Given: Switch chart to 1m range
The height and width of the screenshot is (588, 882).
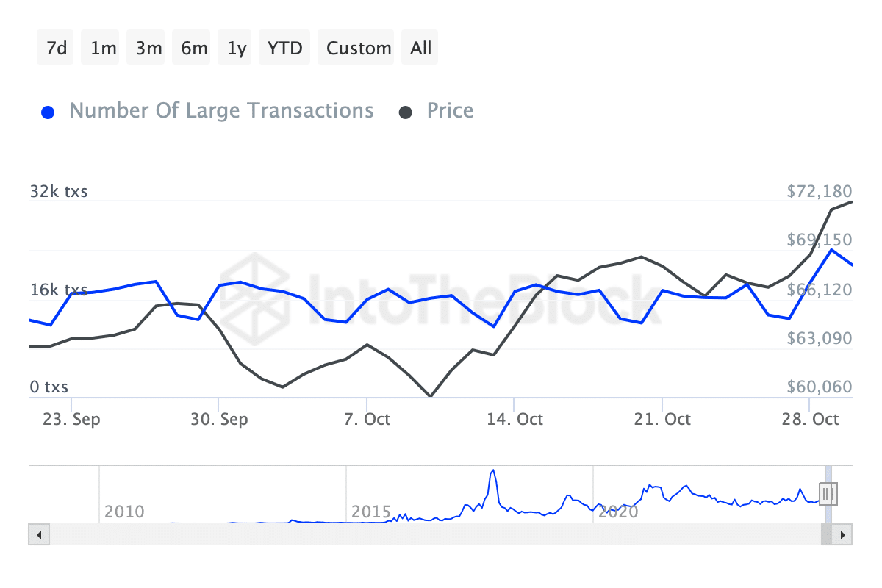Looking at the screenshot, I should (x=103, y=49).
